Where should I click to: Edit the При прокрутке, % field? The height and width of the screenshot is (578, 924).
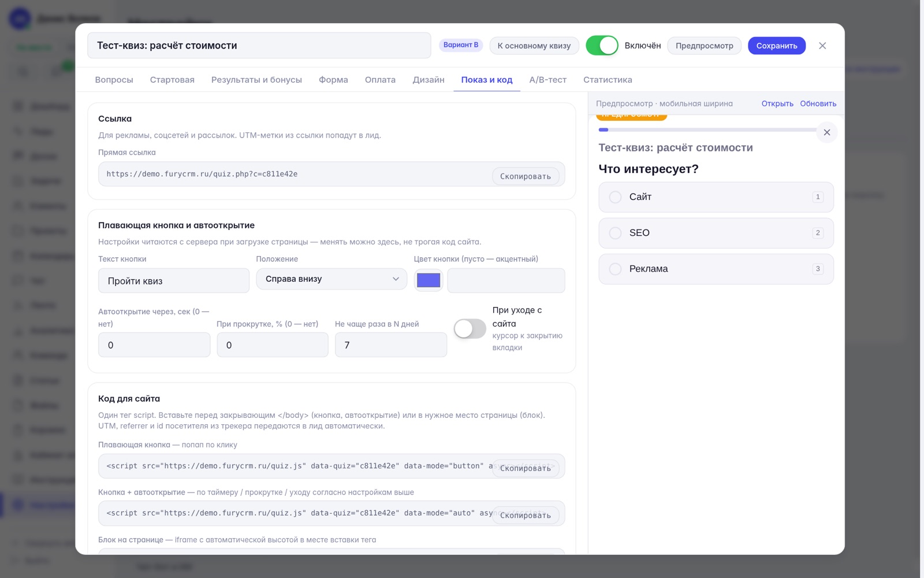coord(273,345)
